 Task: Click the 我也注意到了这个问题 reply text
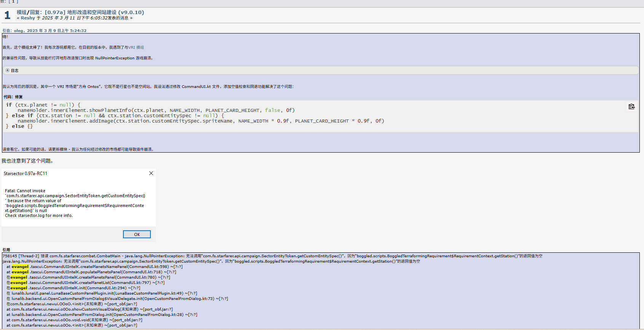(27, 161)
